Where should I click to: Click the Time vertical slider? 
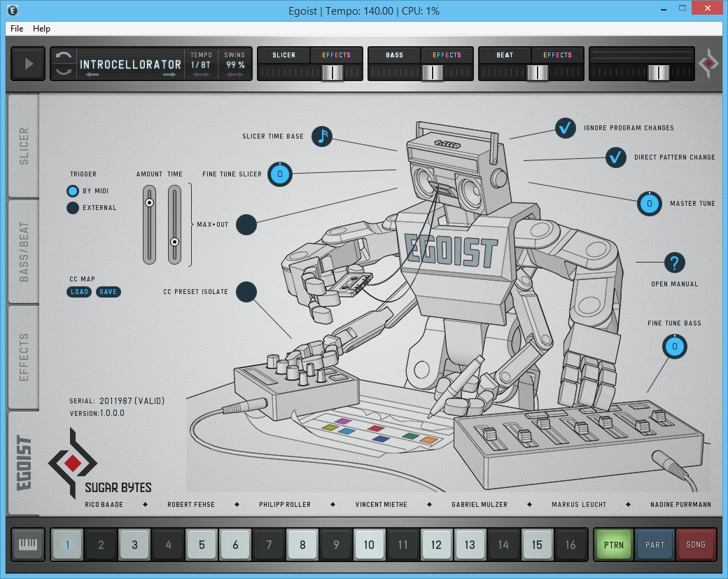174,225
